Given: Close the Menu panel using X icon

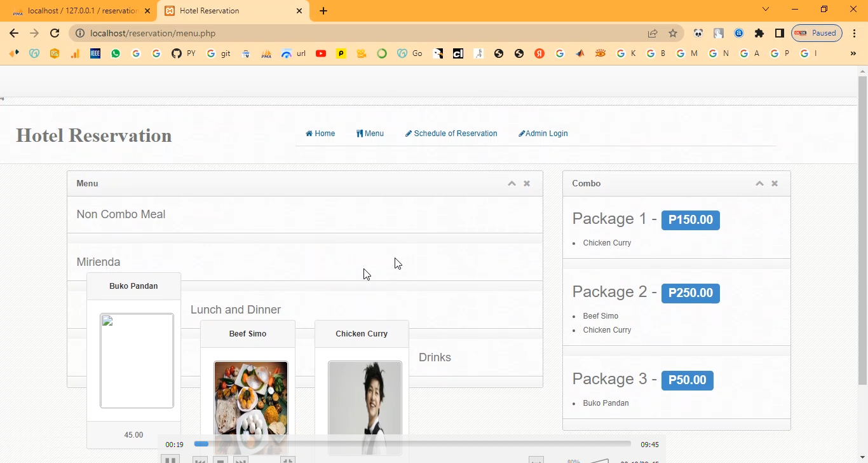Looking at the screenshot, I should point(527,184).
